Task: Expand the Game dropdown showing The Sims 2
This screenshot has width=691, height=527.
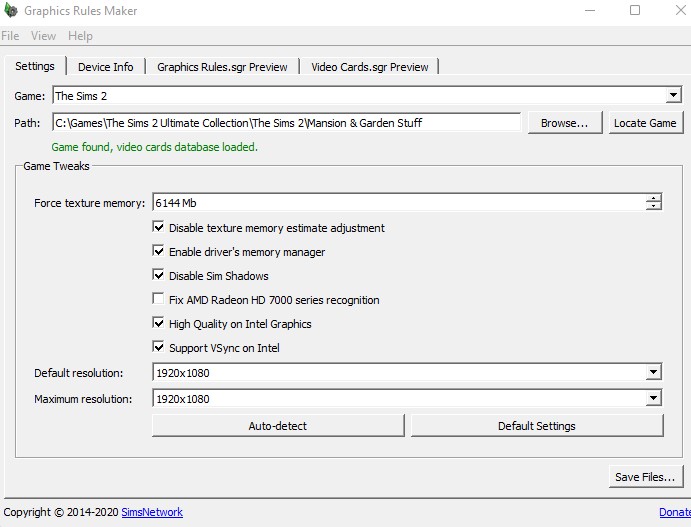Action: pyautogui.click(x=673, y=95)
